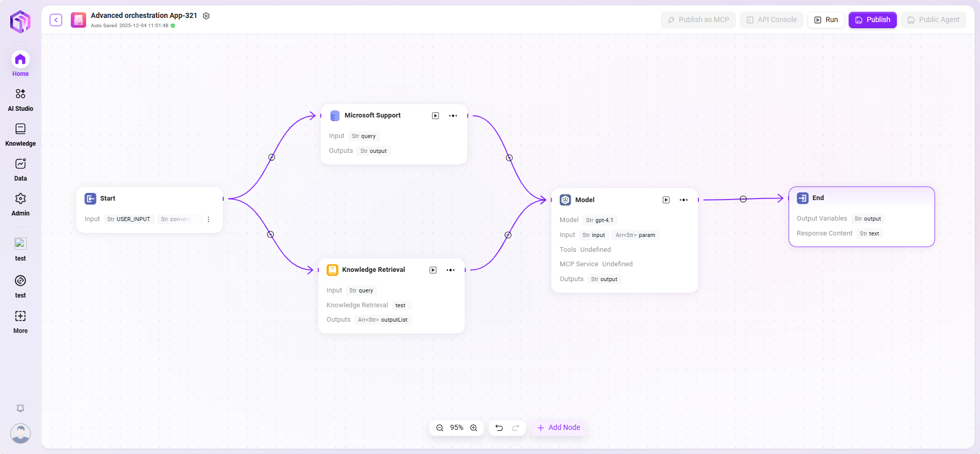The image size is (980, 454).
Task: Open Microsoft Support node options menu
Action: tap(453, 116)
